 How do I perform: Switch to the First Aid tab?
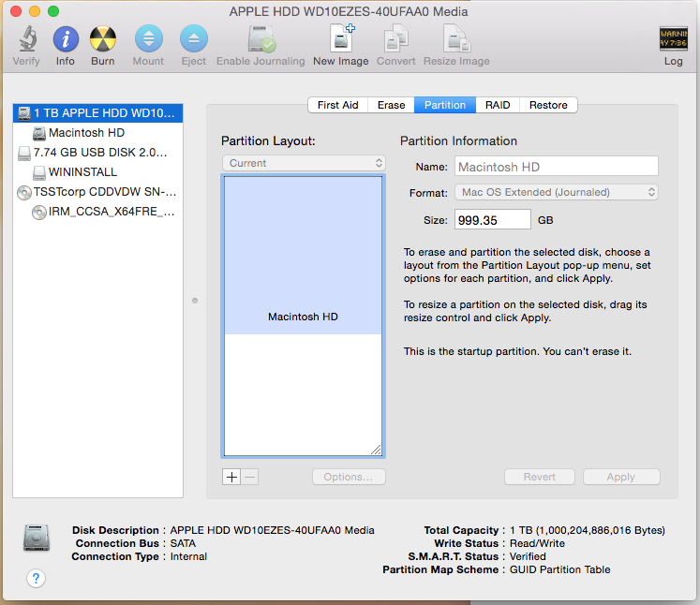click(x=337, y=105)
